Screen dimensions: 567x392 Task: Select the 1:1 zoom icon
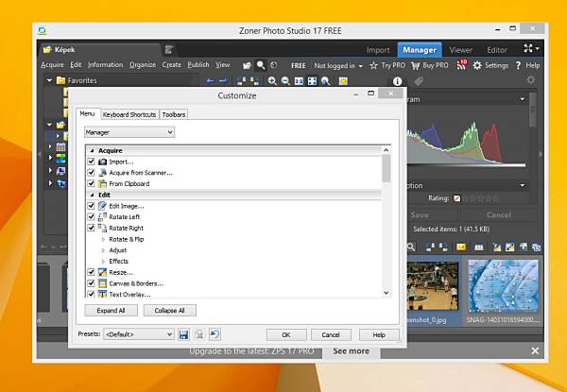pos(299,81)
